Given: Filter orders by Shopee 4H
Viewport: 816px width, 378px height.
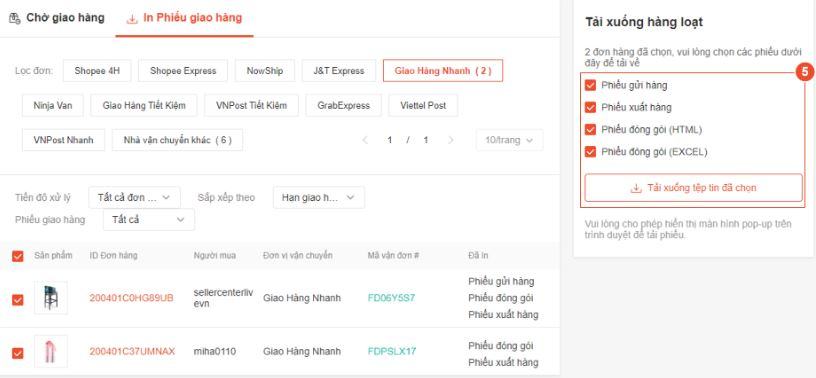Looking at the screenshot, I should 97,71.
